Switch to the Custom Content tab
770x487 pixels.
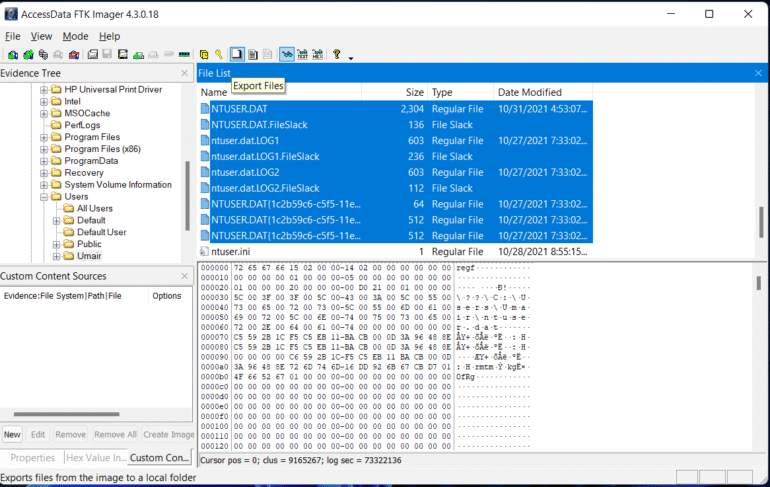(160, 458)
